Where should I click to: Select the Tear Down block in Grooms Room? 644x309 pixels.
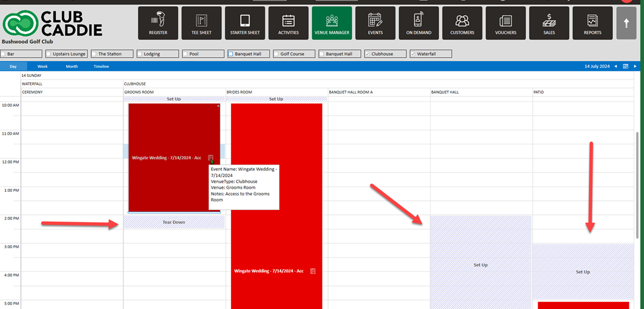click(x=174, y=222)
